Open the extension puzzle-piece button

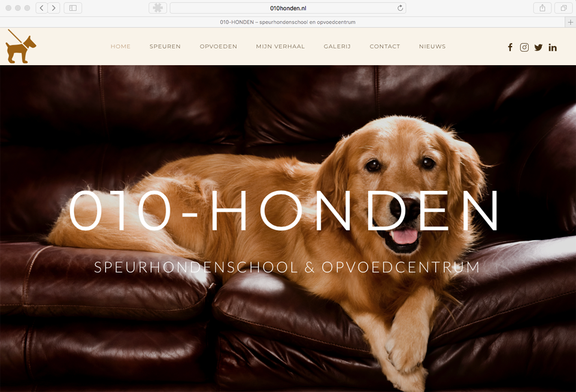click(x=157, y=8)
